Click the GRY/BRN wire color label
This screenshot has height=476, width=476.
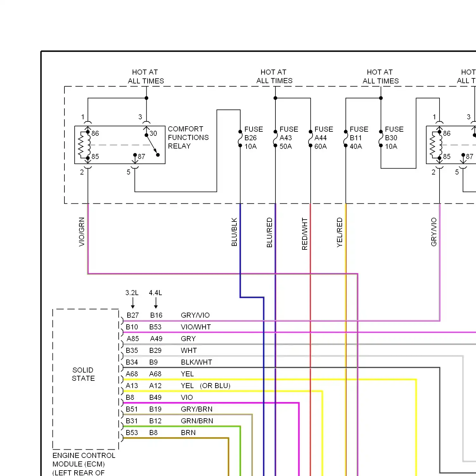point(197,409)
